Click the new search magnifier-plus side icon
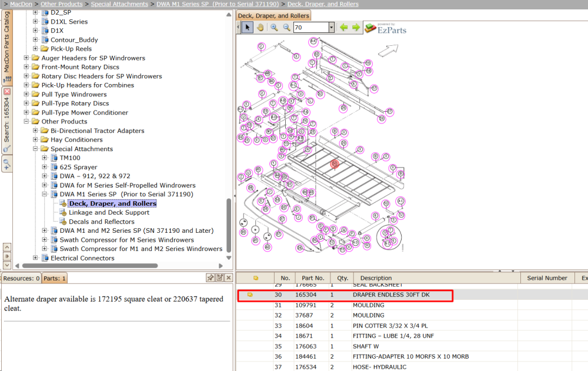Image resolution: width=588 pixels, height=371 pixels. click(x=6, y=164)
